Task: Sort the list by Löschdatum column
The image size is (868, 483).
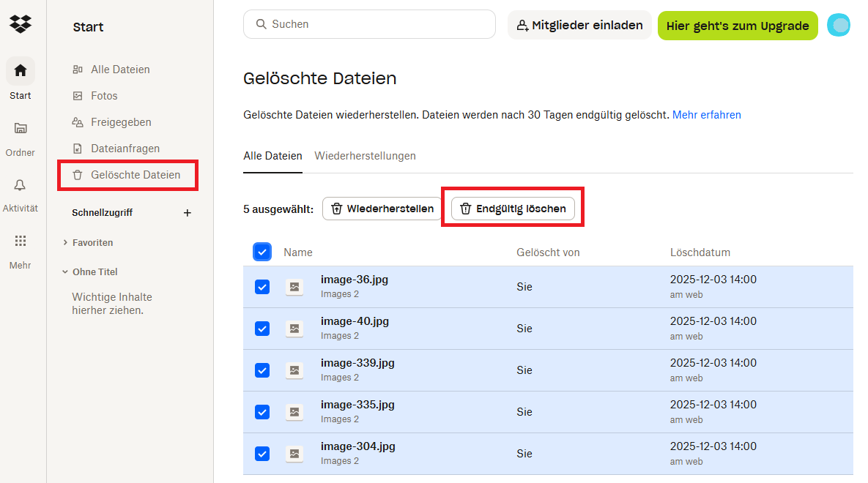Action: pyautogui.click(x=700, y=252)
